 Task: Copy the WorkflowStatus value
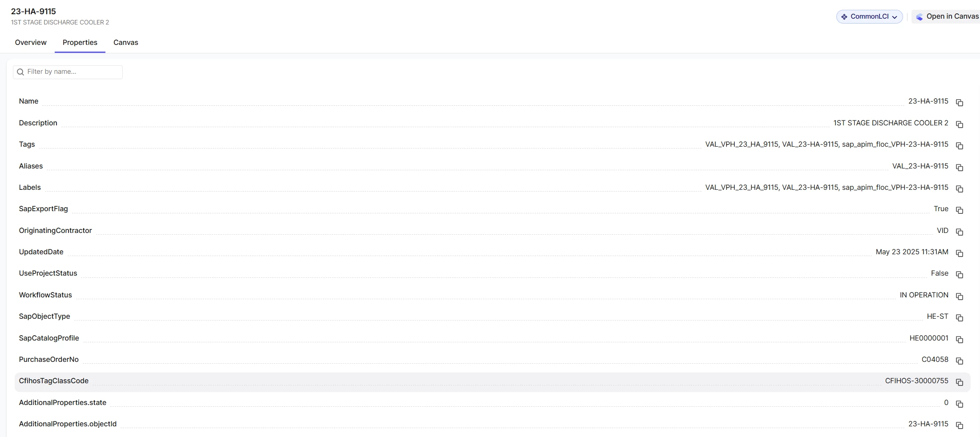(x=960, y=297)
